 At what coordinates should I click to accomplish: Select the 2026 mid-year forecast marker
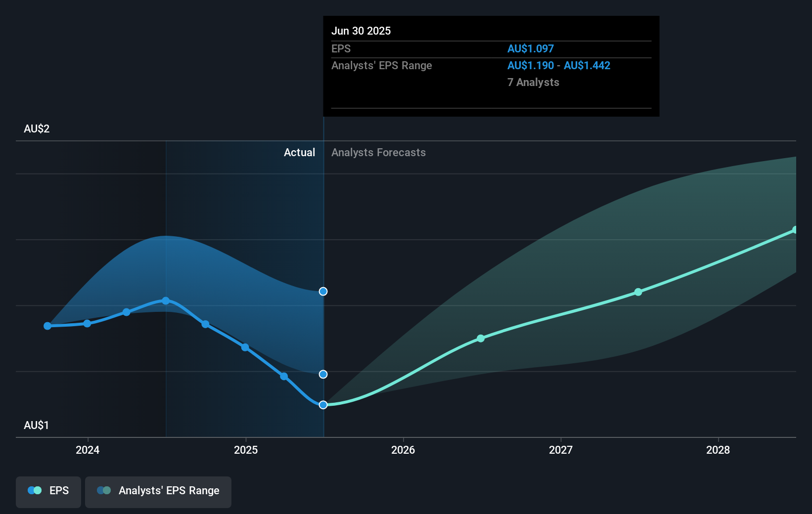coord(480,339)
